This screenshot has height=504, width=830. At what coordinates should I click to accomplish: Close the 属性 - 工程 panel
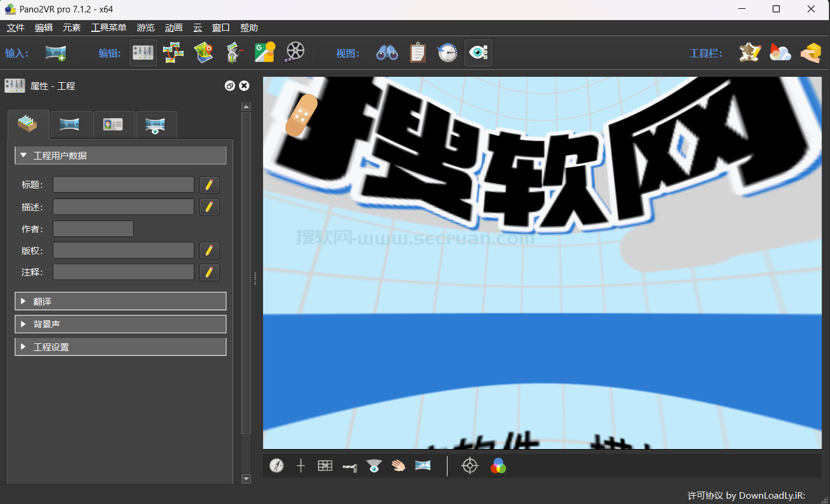click(244, 86)
